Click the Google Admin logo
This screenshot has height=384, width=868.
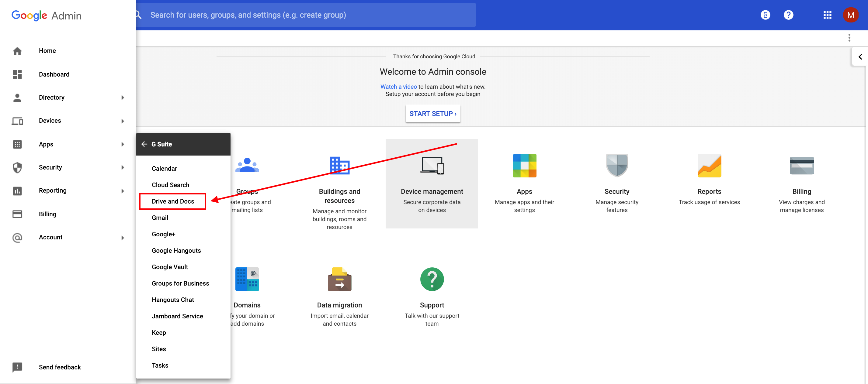coord(47,15)
